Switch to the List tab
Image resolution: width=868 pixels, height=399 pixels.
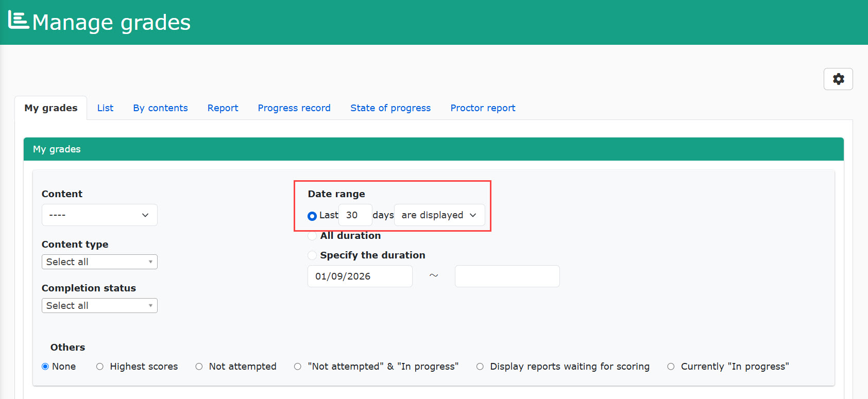point(105,108)
